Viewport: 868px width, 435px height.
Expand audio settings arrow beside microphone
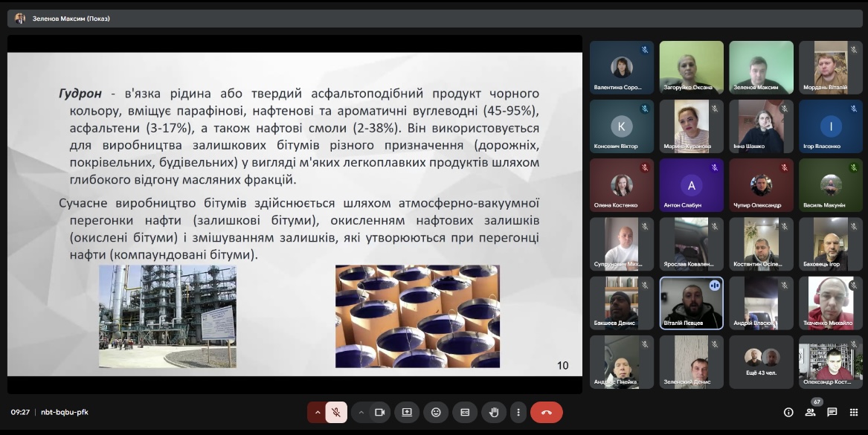point(318,412)
